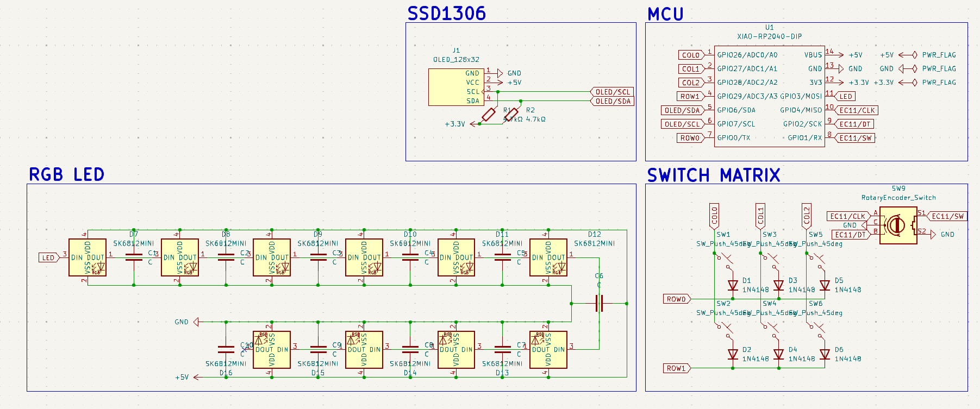Select OLED/SDA label in SSD1306 block
Screen dimensions: 980x409
612,101
